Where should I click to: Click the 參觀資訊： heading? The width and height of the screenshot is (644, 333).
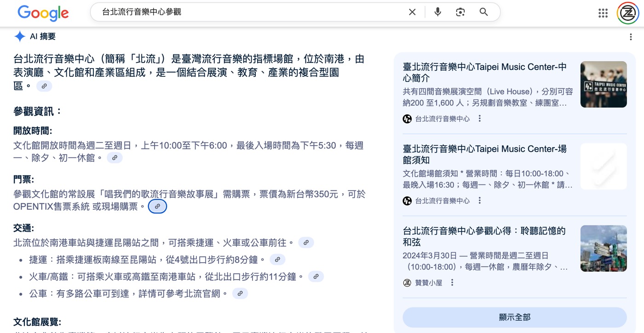38,111
